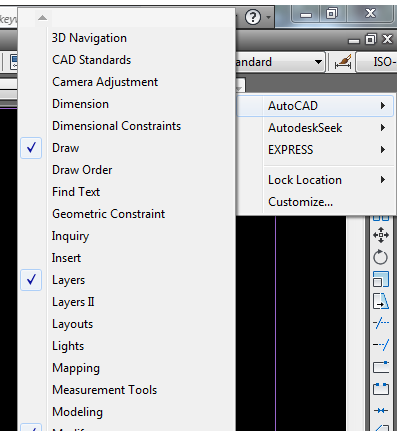The height and width of the screenshot is (431, 399).
Task: Select the Join tool
Action: tap(381, 410)
